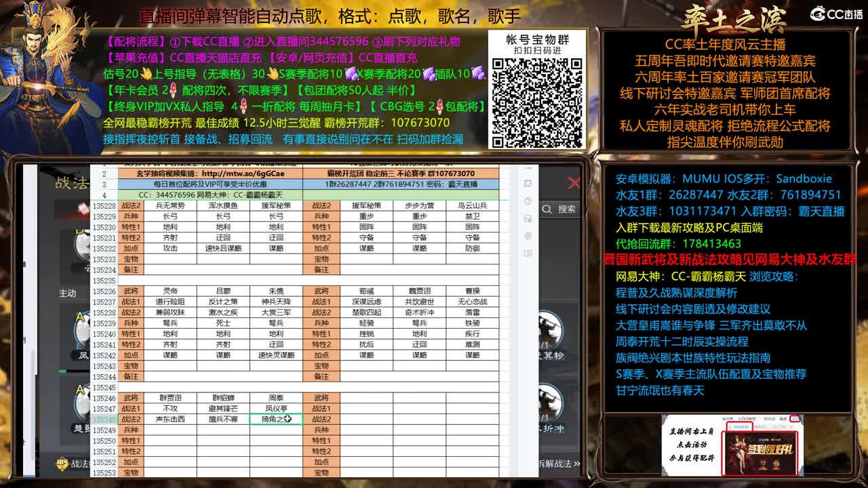Select general cell 曹操
The width and height of the screenshot is (868, 488).
pos(472,291)
